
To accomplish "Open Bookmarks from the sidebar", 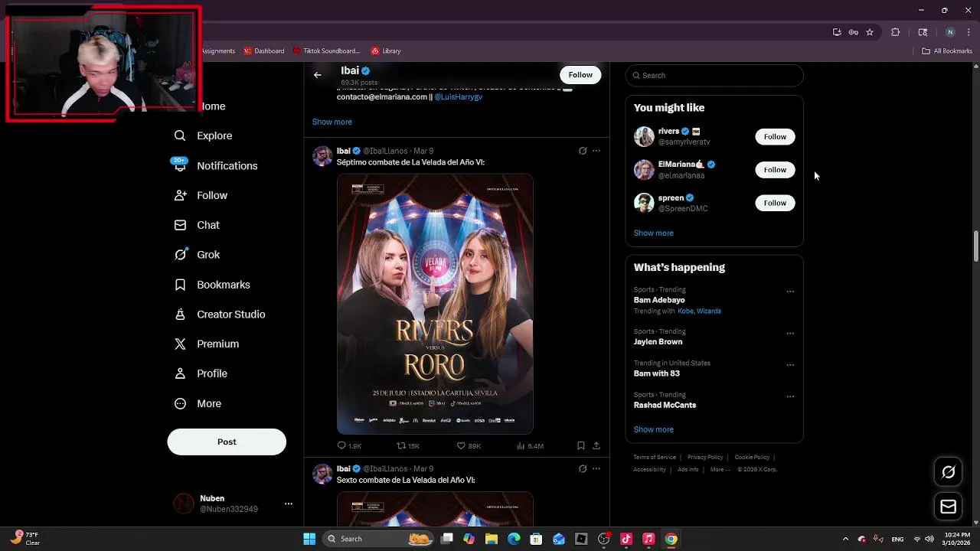I will pyautogui.click(x=213, y=285).
